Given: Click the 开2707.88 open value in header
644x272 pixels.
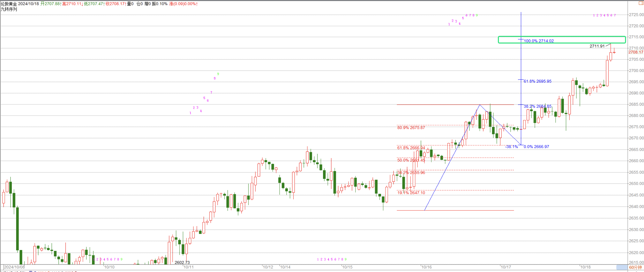Looking at the screenshot, I should (x=51, y=4).
